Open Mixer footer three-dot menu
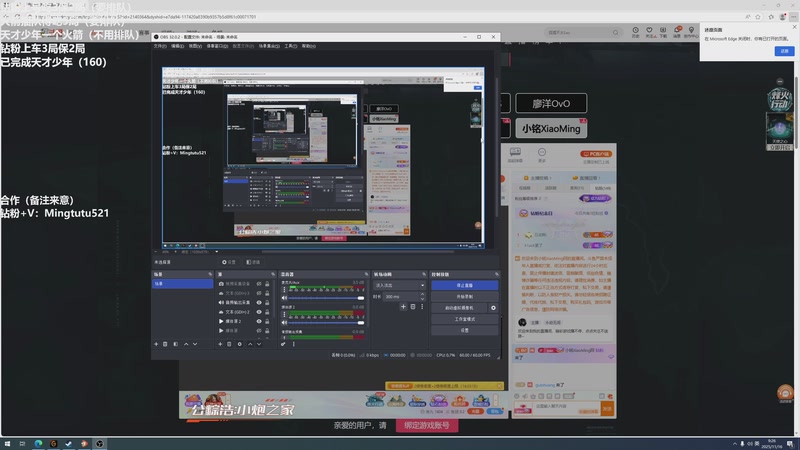The width and height of the screenshot is (800, 450). click(x=293, y=344)
